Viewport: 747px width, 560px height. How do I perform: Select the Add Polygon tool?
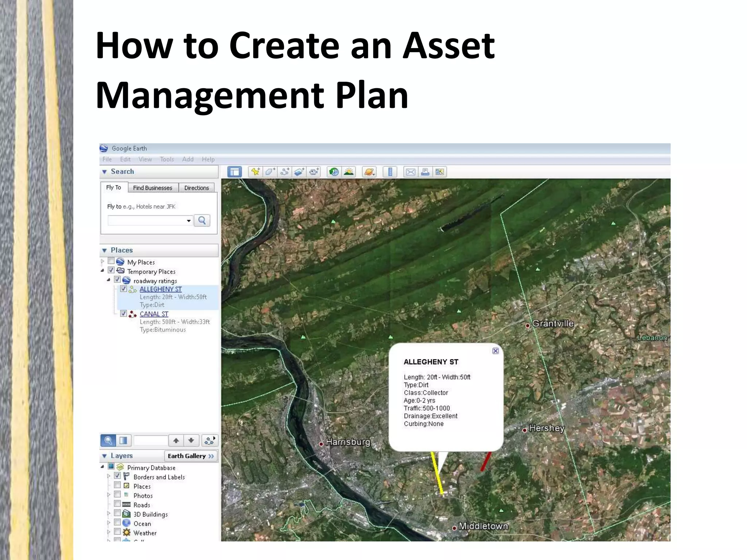270,172
